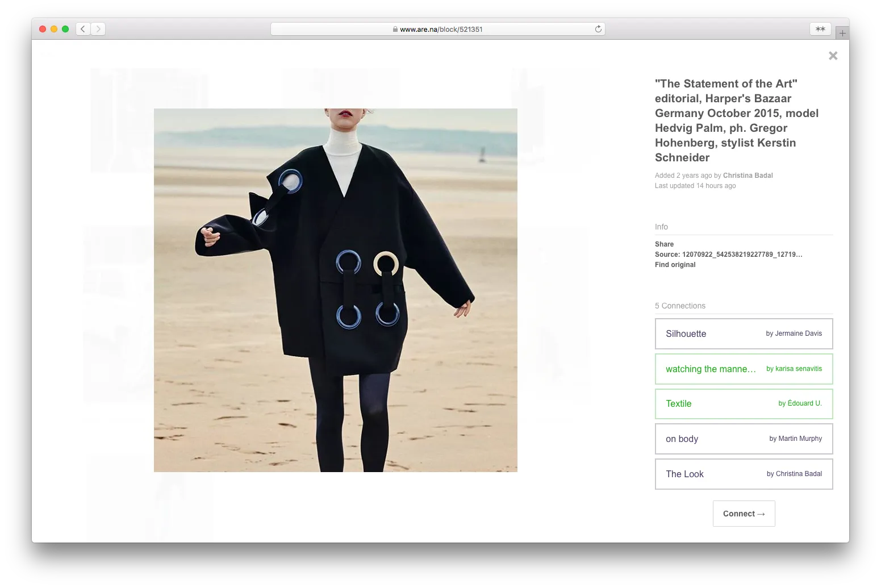This screenshot has height=588, width=881.
Task: Click the green fullscreen window button
Action: coord(65,29)
